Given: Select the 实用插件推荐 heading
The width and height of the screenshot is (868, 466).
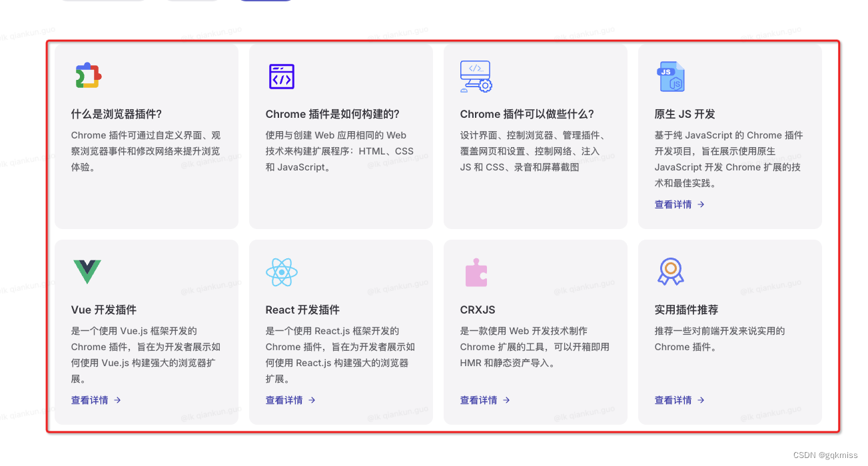Looking at the screenshot, I should click(x=686, y=310).
